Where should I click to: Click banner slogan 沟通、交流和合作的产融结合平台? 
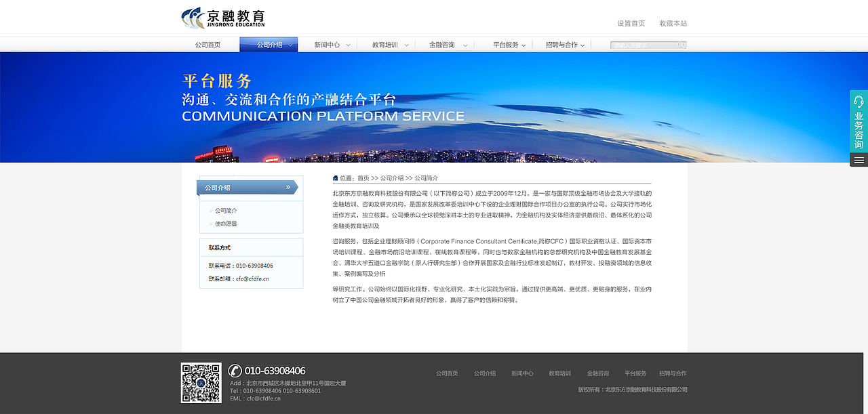289,99
